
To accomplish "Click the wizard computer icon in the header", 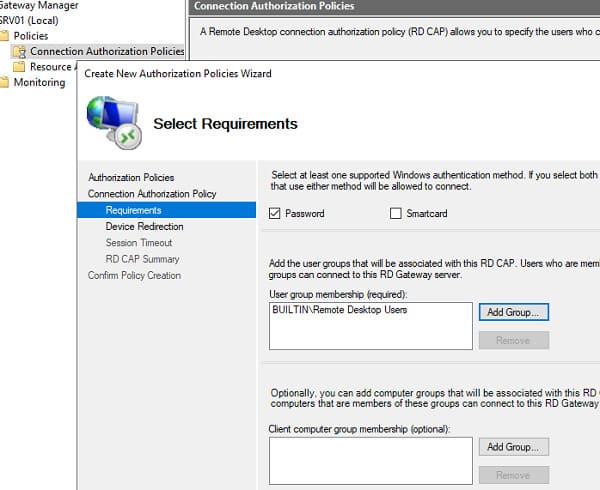I will pos(112,121).
